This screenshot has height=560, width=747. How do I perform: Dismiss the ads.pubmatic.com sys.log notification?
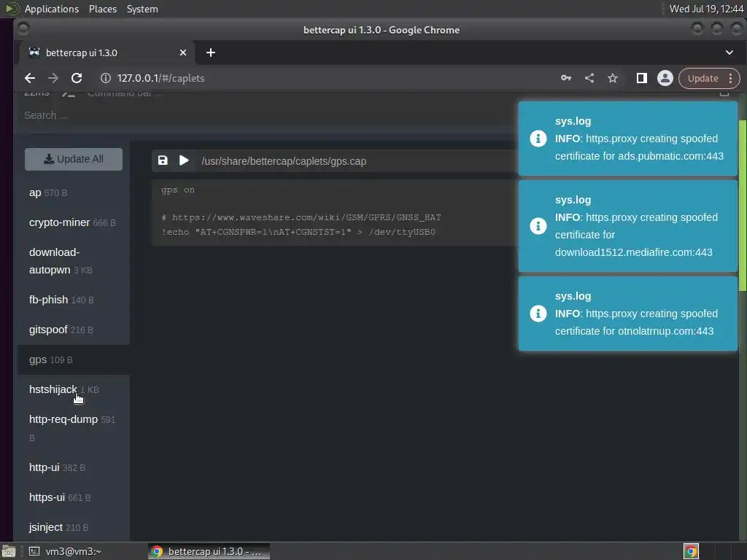(x=628, y=138)
